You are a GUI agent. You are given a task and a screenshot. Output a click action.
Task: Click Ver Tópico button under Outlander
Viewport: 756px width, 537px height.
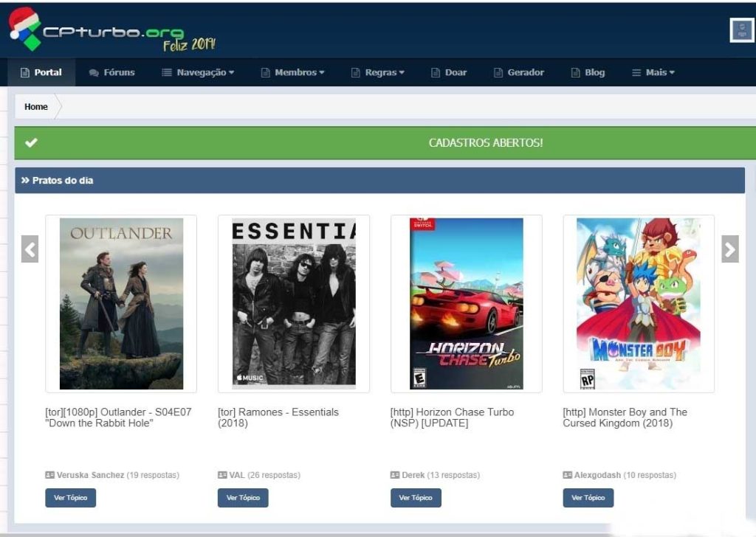(x=70, y=497)
